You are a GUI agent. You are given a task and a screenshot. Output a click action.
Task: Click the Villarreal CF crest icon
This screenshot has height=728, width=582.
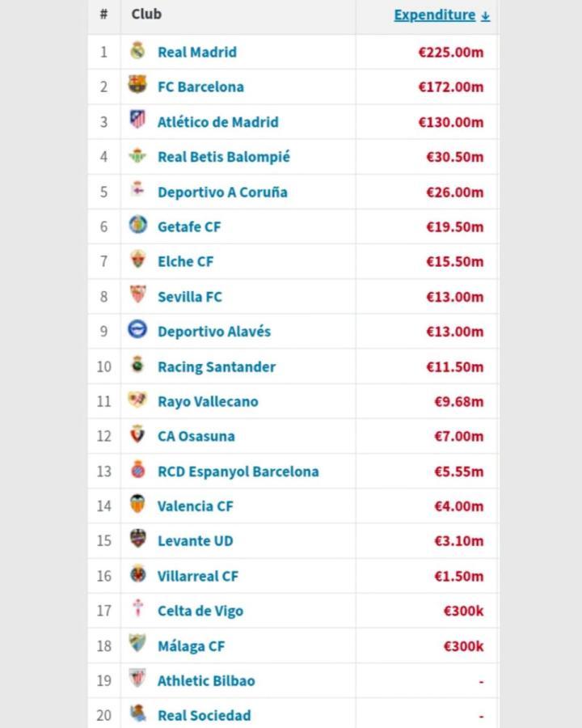coord(138,574)
